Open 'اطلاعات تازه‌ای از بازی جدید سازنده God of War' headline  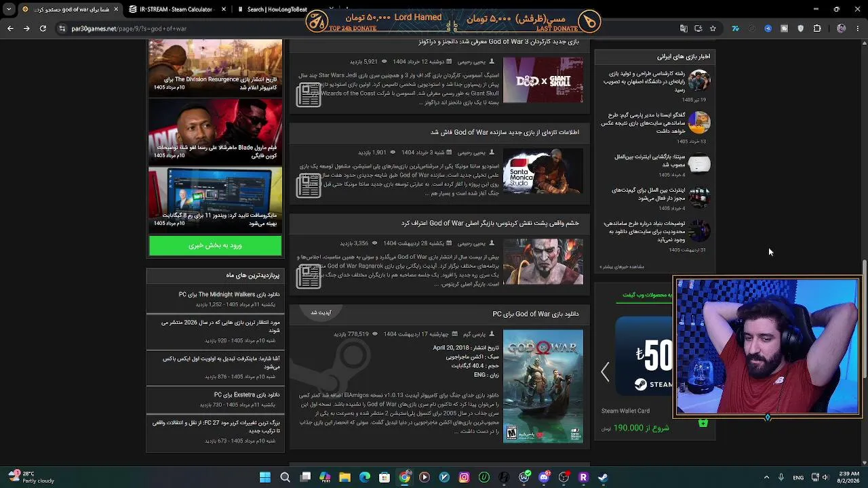505,132
